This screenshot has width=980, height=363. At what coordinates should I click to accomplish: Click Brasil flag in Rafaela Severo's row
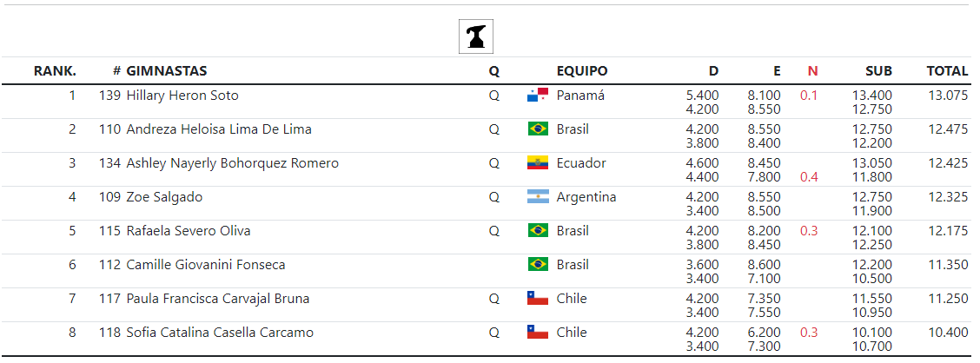coord(538,231)
